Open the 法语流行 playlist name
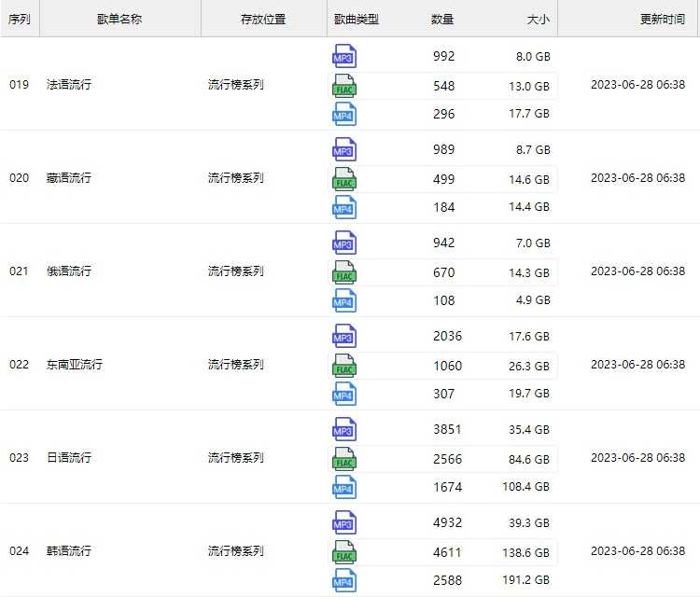 coord(69,84)
